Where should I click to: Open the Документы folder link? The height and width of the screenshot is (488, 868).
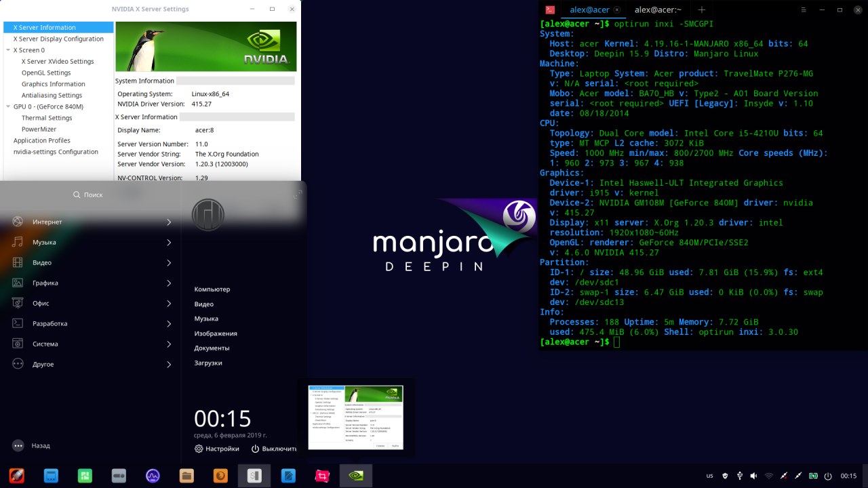[x=212, y=348]
